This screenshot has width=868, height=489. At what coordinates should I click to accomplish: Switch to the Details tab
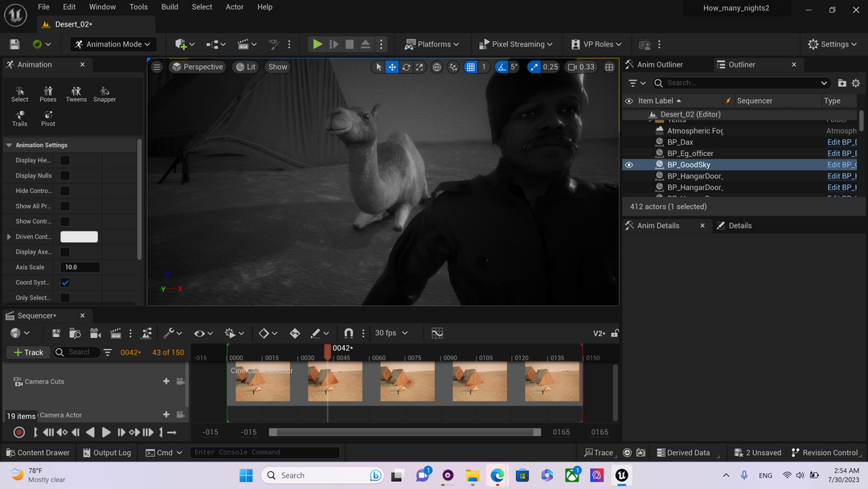[739, 226]
